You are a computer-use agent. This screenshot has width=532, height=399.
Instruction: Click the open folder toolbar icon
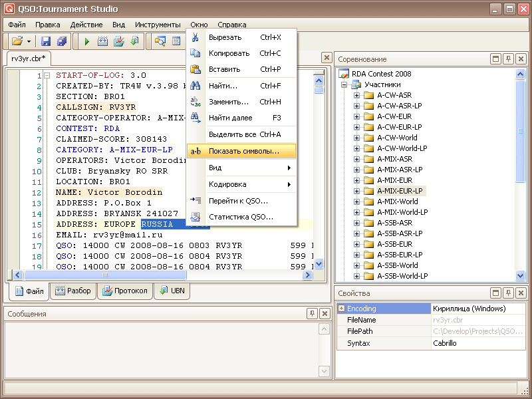(17, 41)
